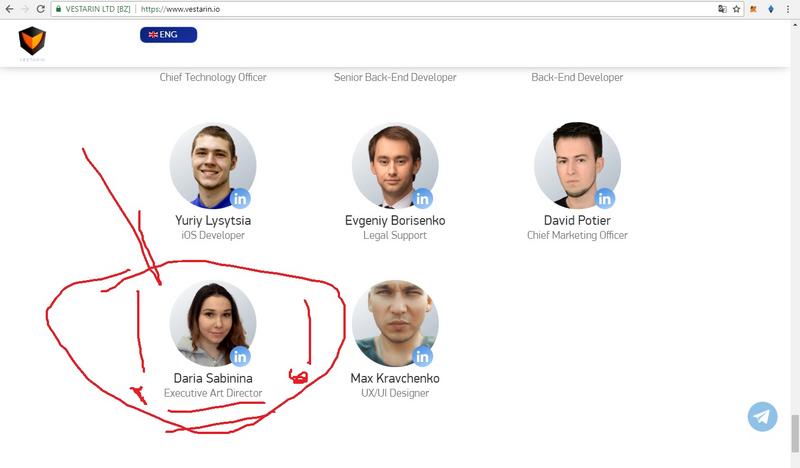Open the ENG language selector
This screenshot has width=800, height=468.
(168, 35)
